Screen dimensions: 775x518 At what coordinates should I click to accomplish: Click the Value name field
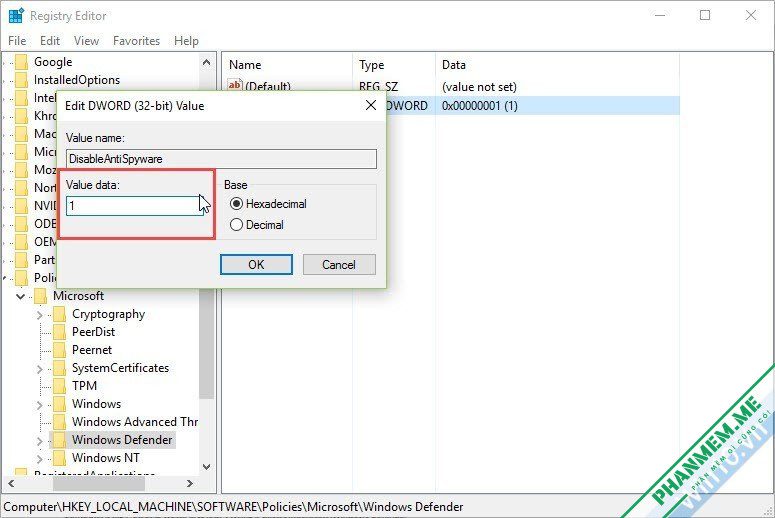(x=221, y=159)
